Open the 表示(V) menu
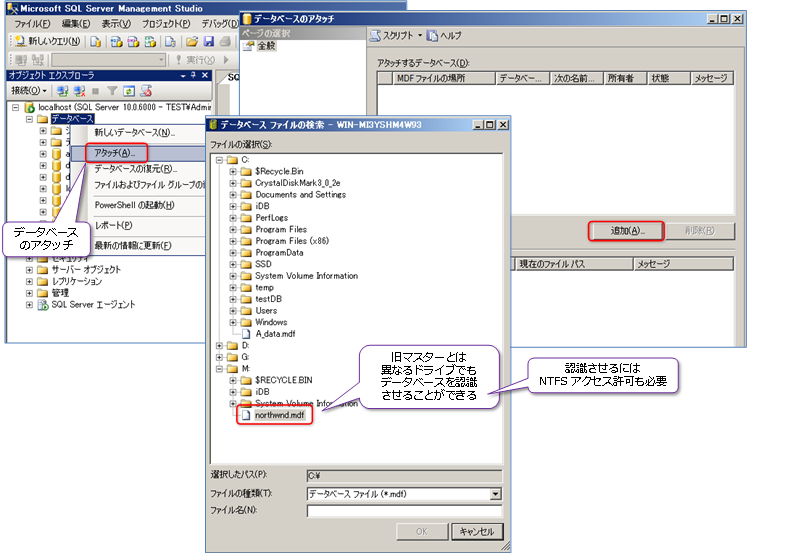 (x=116, y=23)
